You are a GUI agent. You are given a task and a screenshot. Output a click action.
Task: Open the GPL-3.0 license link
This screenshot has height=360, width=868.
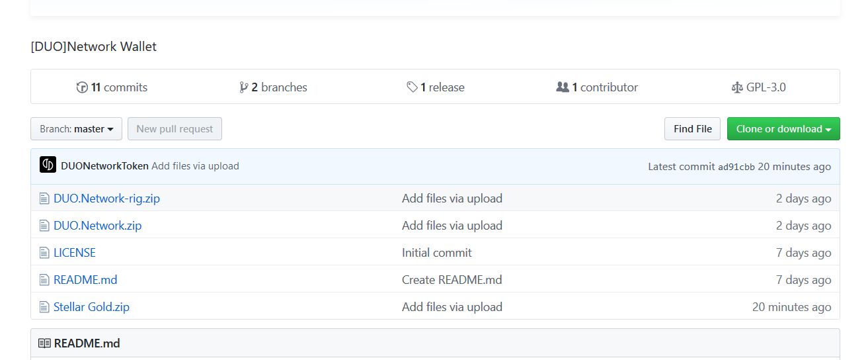point(759,87)
